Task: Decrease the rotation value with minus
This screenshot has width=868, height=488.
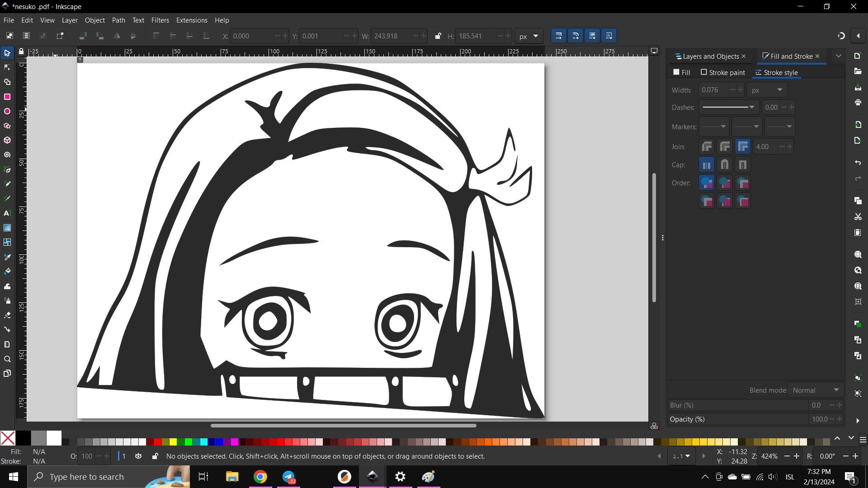Action: (x=845, y=456)
